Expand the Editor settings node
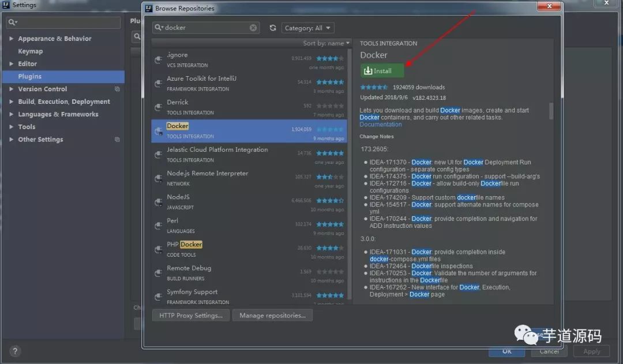Image resolution: width=623 pixels, height=364 pixels. click(11, 63)
